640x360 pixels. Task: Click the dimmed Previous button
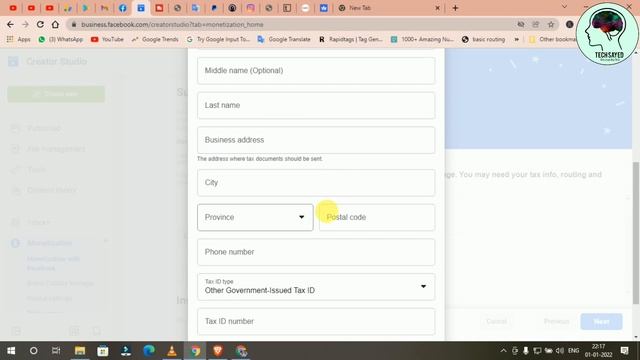coord(556,322)
